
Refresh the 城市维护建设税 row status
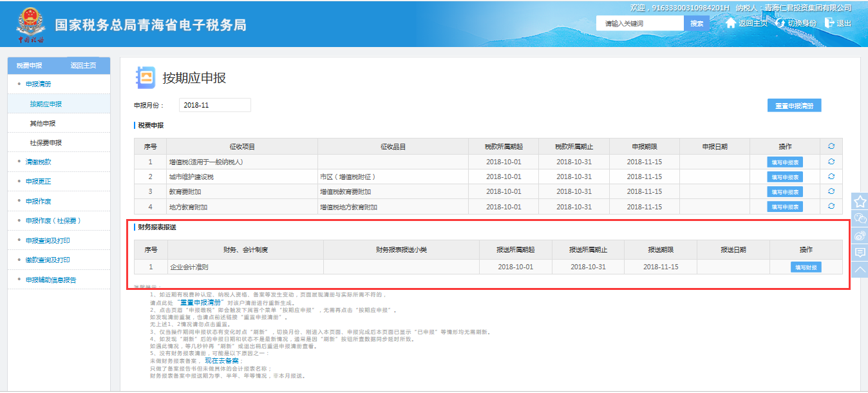coord(831,176)
